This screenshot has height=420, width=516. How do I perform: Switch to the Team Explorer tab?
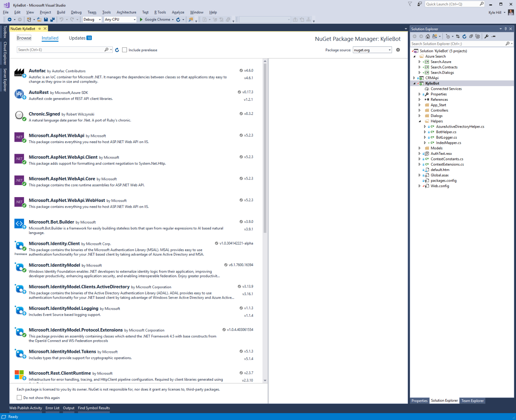472,401
